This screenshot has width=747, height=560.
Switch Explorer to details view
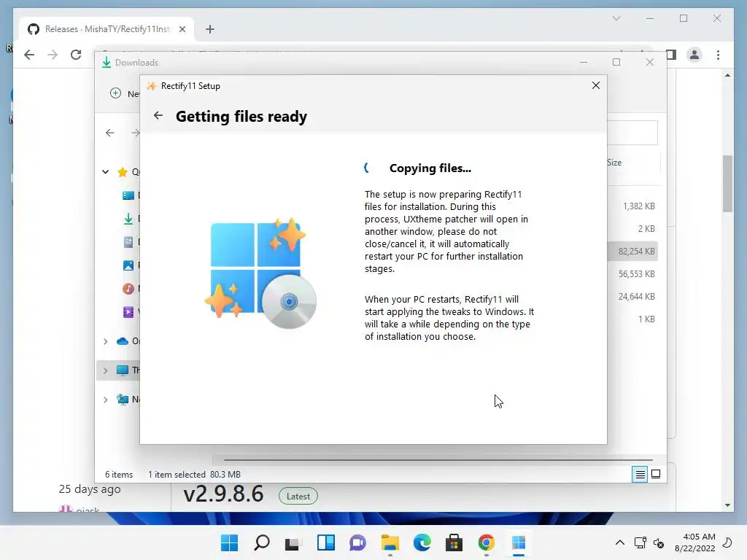pyautogui.click(x=640, y=474)
